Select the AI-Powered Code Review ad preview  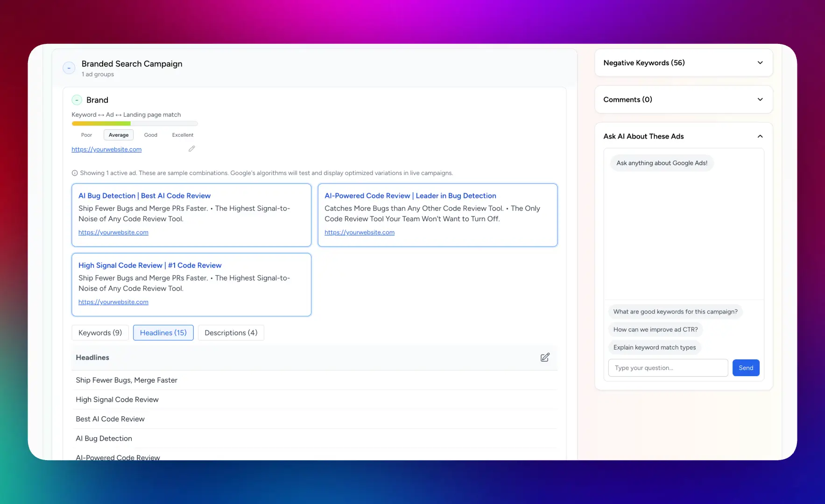[x=437, y=215]
